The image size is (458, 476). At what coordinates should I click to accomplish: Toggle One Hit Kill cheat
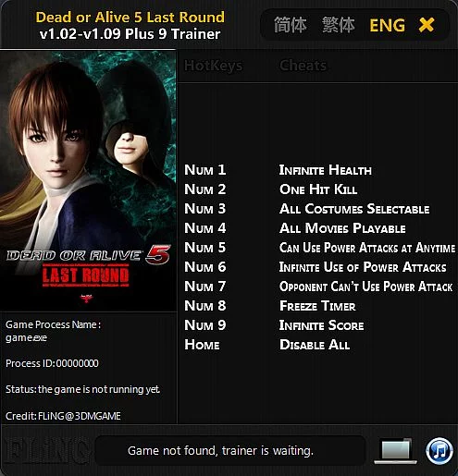pyautogui.click(x=318, y=189)
